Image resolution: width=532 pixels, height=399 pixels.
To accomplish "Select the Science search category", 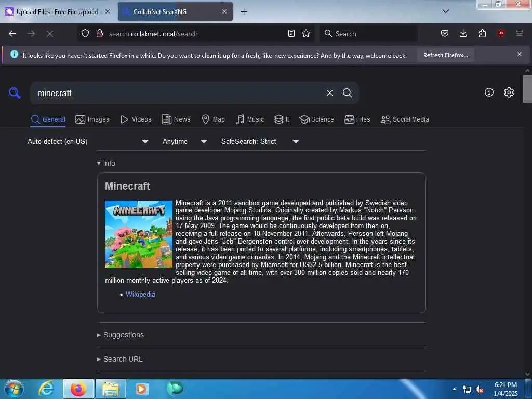I will click(316, 119).
